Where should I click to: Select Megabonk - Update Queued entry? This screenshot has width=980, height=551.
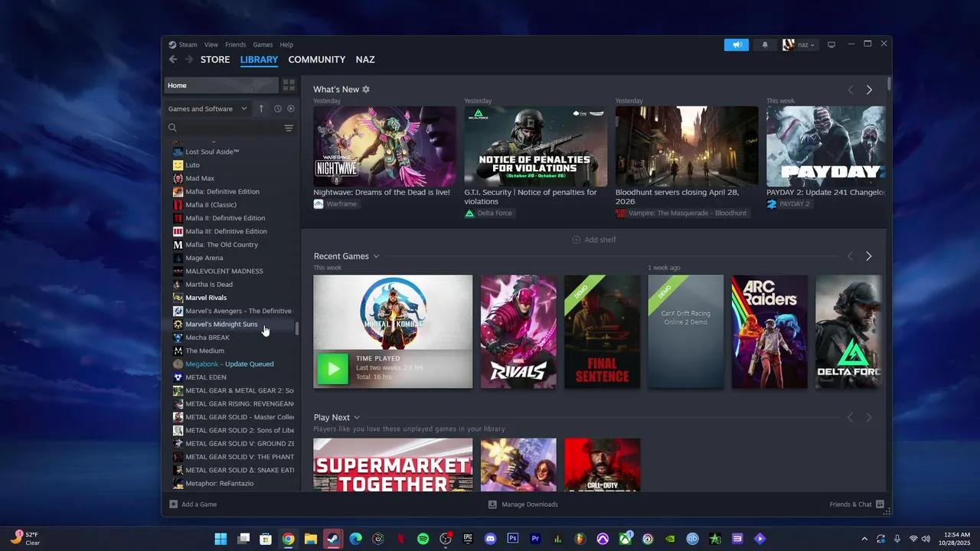pyautogui.click(x=231, y=364)
